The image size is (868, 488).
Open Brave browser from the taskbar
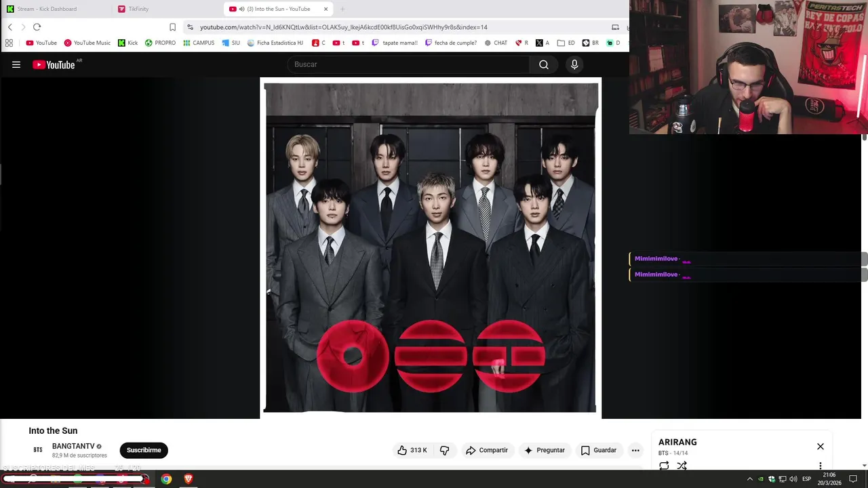[x=189, y=479]
